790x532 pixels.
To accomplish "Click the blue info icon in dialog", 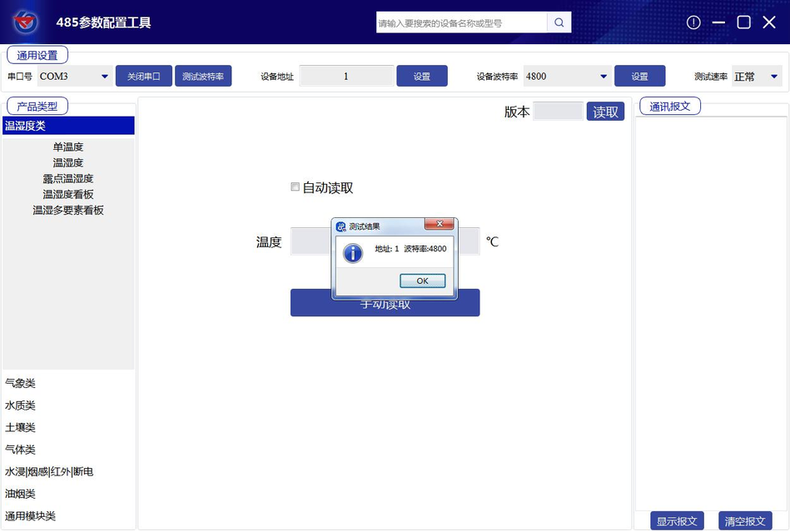I will (353, 253).
